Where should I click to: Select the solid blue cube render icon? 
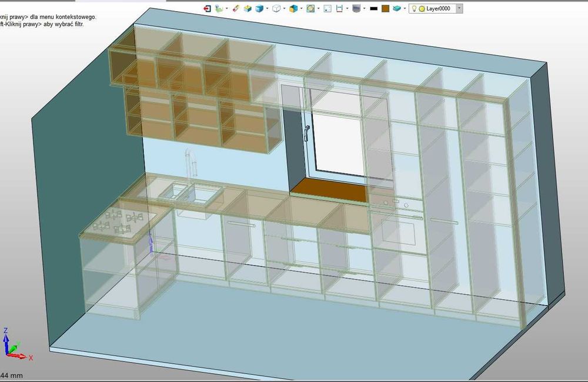[259, 8]
